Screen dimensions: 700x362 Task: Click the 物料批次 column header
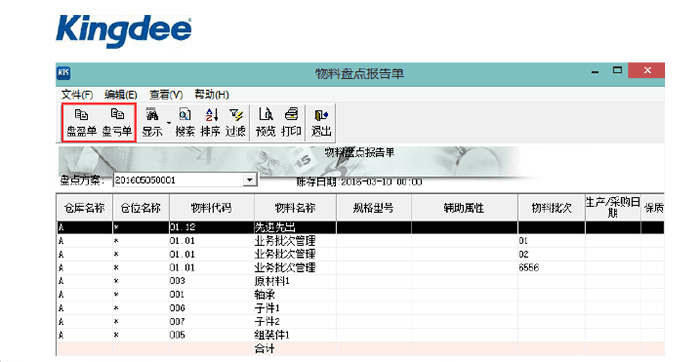click(551, 208)
